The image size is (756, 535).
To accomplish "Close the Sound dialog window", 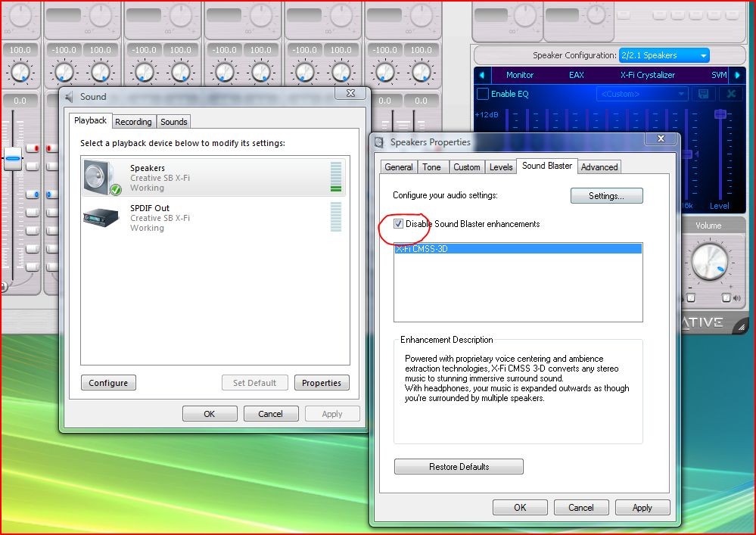I will pyautogui.click(x=350, y=93).
